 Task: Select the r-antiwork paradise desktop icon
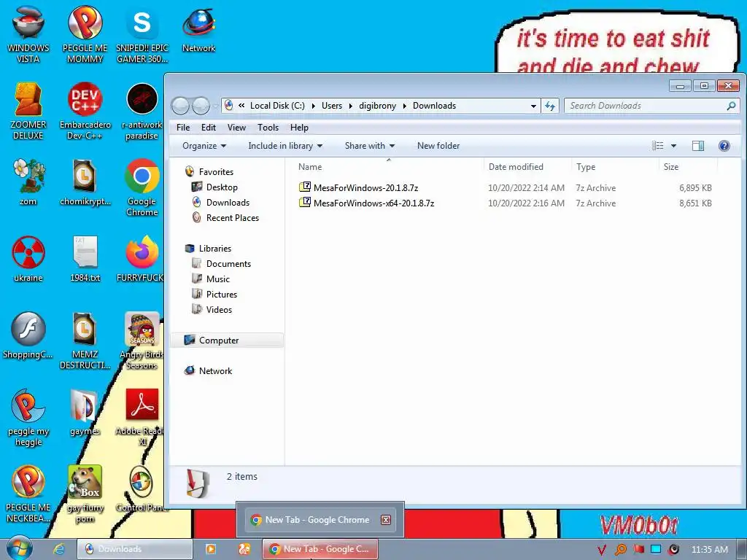142,111
